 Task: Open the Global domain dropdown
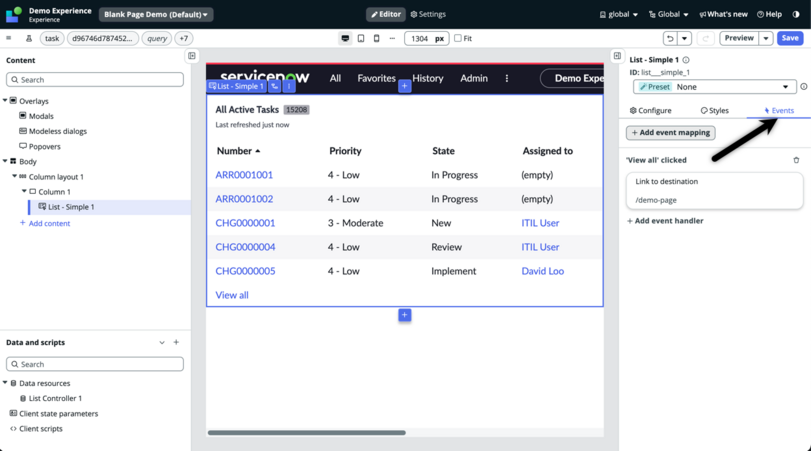(669, 14)
